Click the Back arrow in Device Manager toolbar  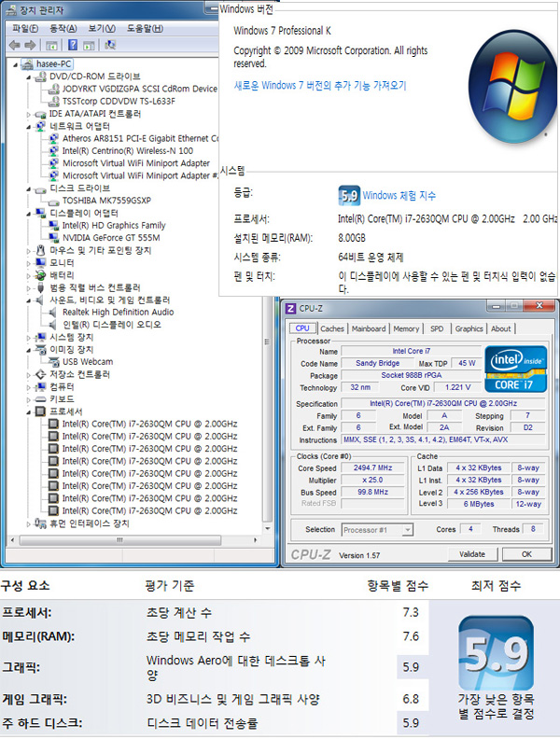pyautogui.click(x=15, y=44)
